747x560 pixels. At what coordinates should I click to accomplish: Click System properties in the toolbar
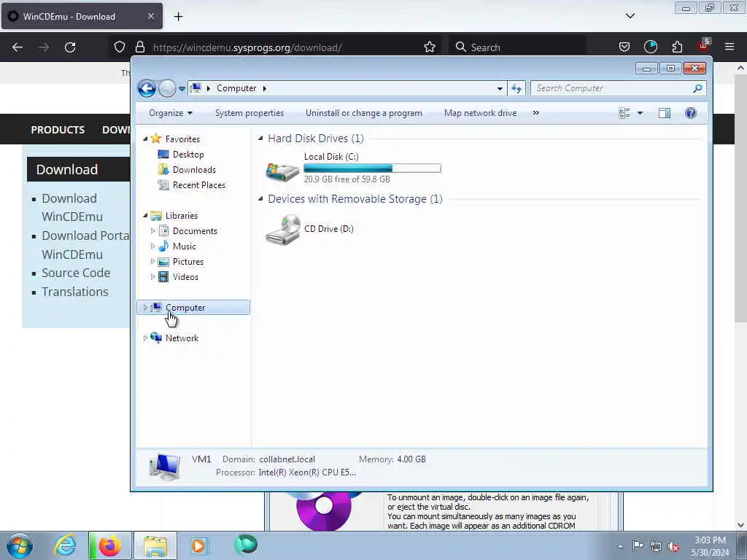point(249,113)
